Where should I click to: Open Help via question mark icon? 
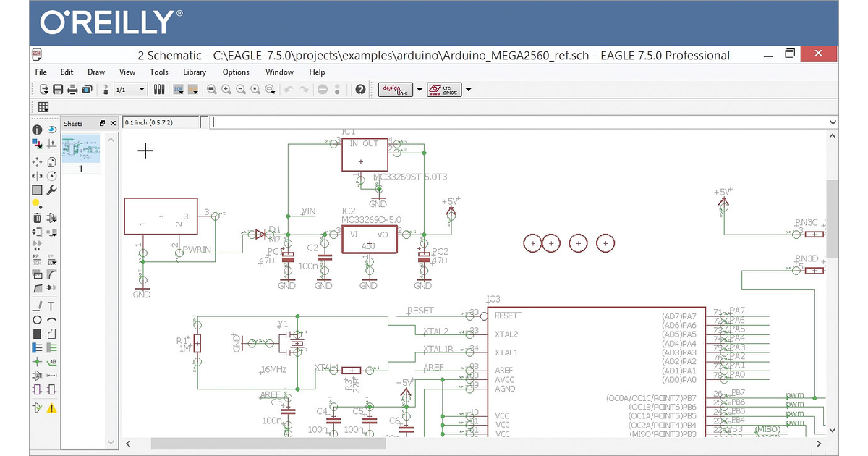(x=360, y=89)
